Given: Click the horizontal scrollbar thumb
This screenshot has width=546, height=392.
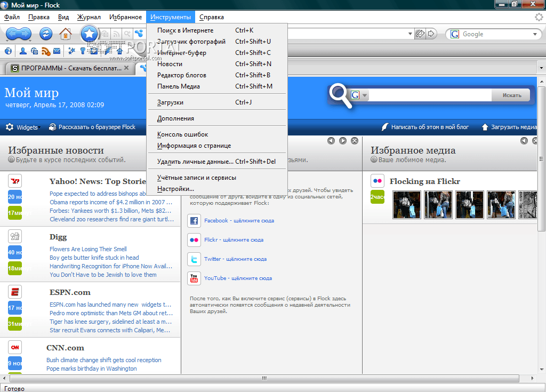Looking at the screenshot, I should click(264, 378).
